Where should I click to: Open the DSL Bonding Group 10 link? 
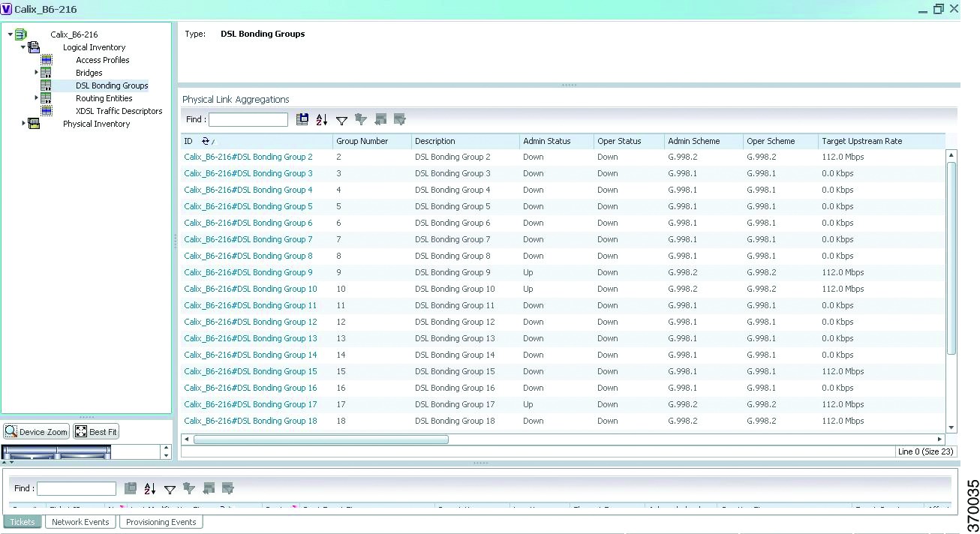(251, 289)
